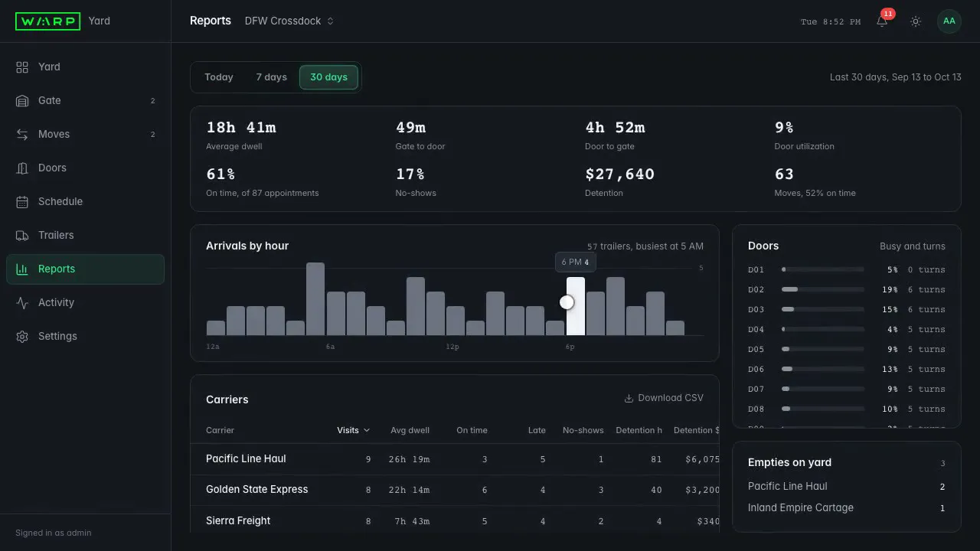Click the D08 door row label
Screen dimensions: 980x551
[x=756, y=409]
